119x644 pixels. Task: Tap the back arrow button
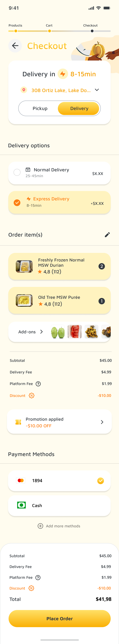click(x=15, y=46)
